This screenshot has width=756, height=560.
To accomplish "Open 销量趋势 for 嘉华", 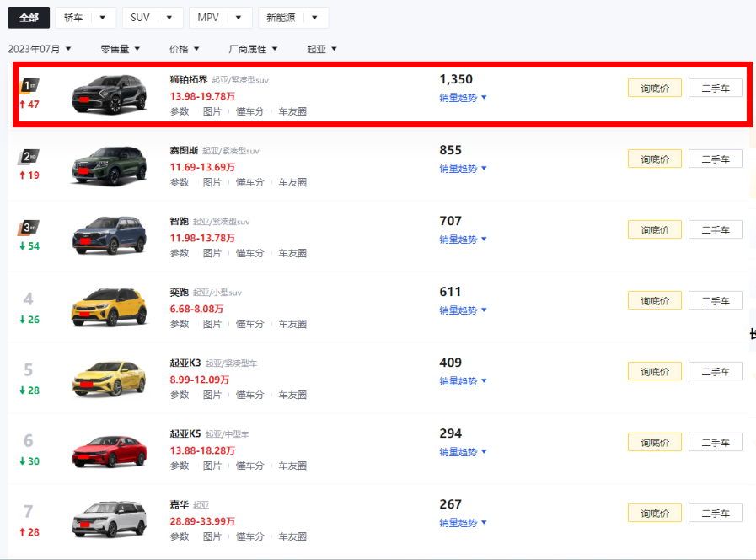I will (463, 524).
